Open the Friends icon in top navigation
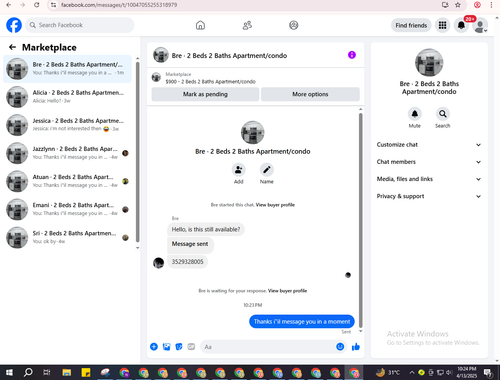500x380 pixels. tap(247, 25)
